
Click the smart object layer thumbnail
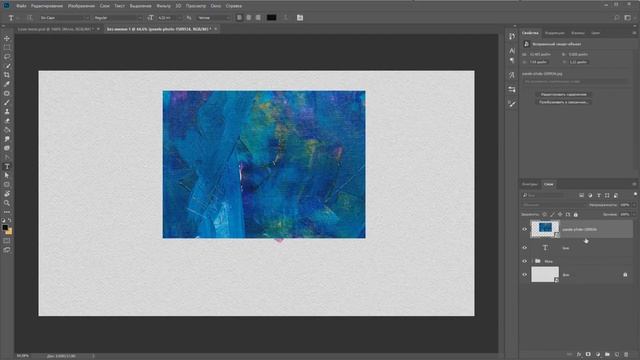(545, 229)
